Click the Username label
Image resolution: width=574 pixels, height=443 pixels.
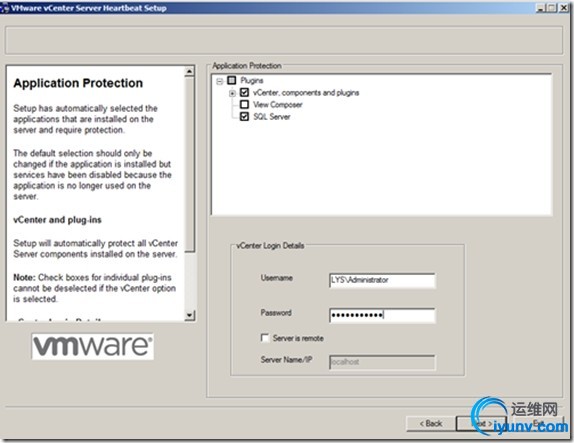(276, 278)
